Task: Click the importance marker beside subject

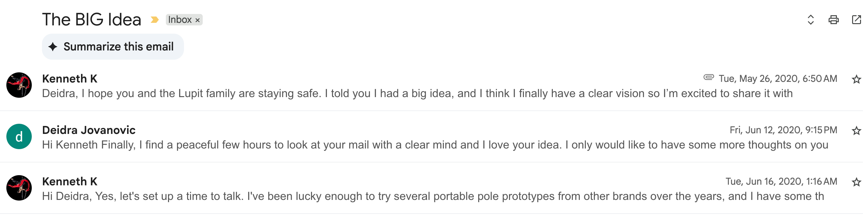Action: pos(155,20)
